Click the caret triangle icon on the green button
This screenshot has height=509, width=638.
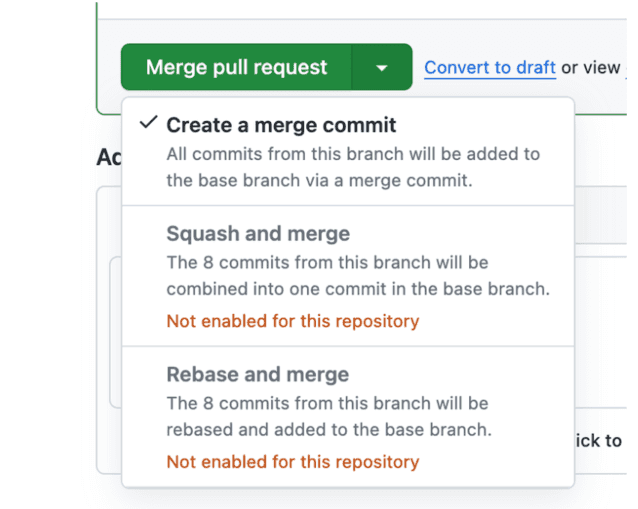tap(382, 69)
